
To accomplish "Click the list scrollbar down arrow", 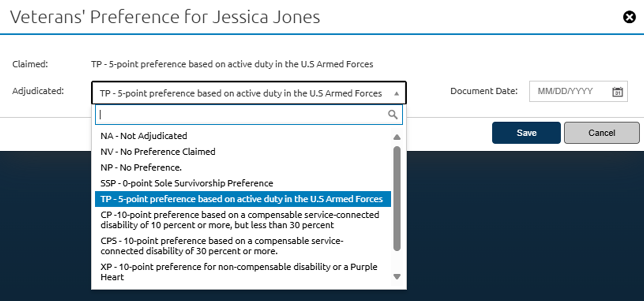I will pyautogui.click(x=397, y=277).
